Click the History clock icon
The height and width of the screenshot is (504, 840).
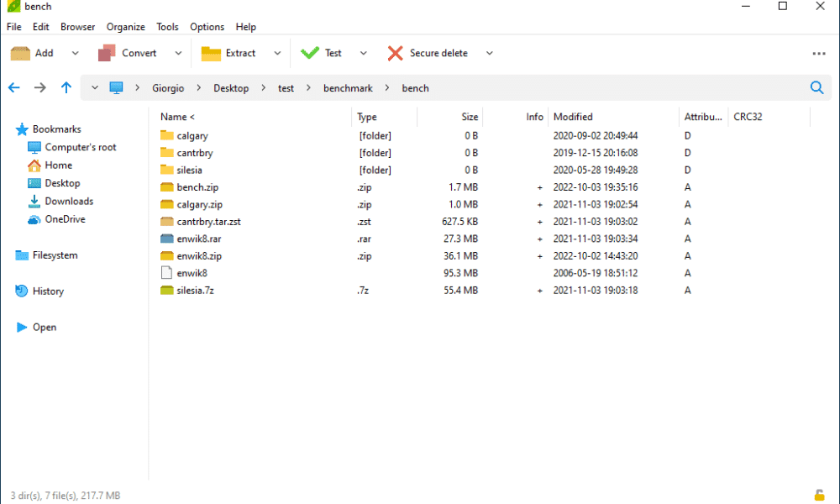click(22, 291)
